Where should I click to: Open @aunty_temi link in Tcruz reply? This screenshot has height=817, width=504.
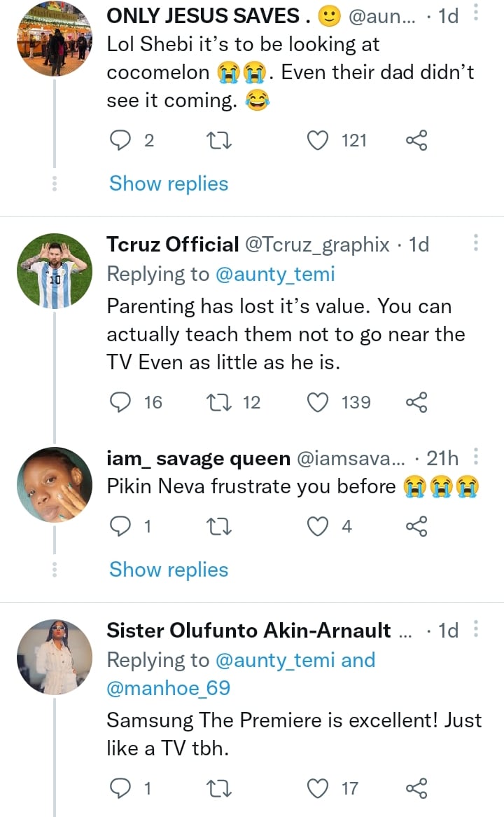274,274
